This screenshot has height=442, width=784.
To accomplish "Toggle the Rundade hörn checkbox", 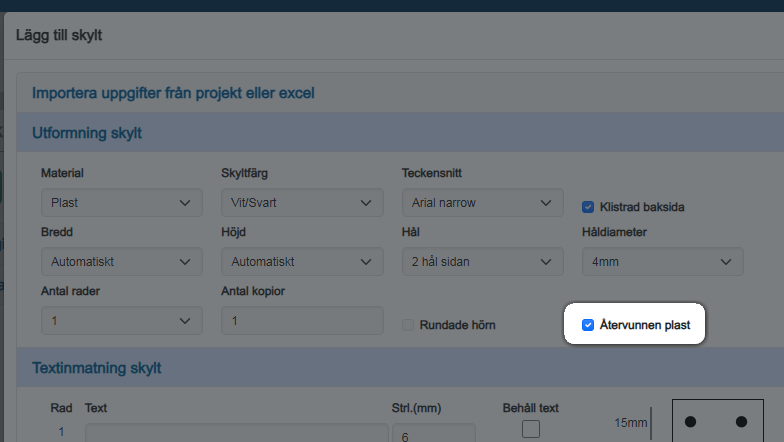I will (408, 325).
